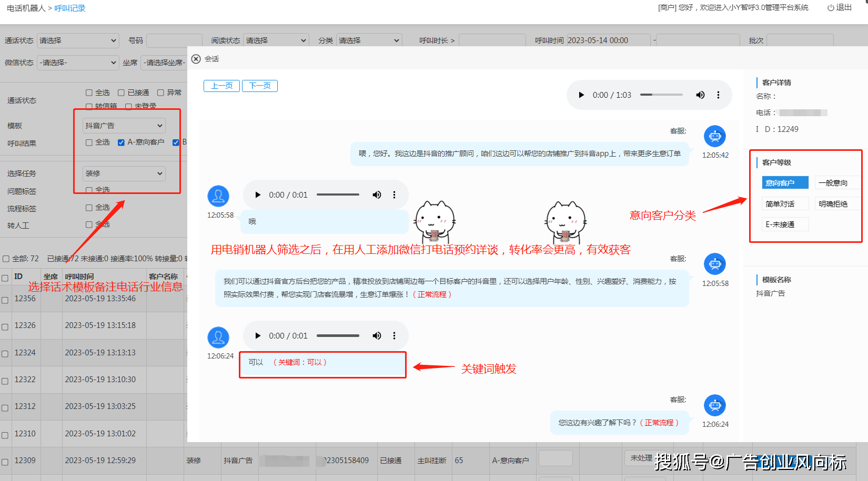Go to next page with 下一页
This screenshot has height=481, width=868.
260,86
